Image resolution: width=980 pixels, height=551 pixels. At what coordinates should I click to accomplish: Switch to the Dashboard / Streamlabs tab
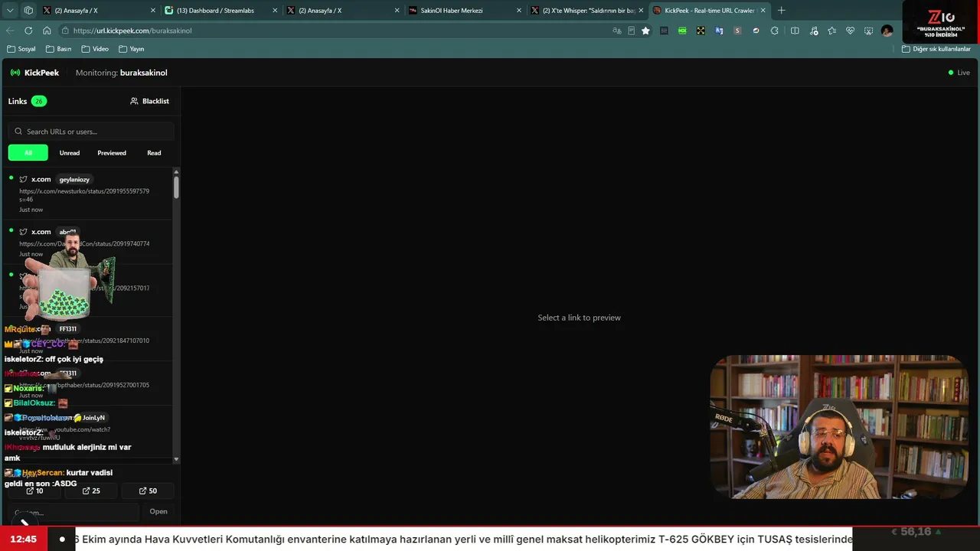click(x=221, y=11)
